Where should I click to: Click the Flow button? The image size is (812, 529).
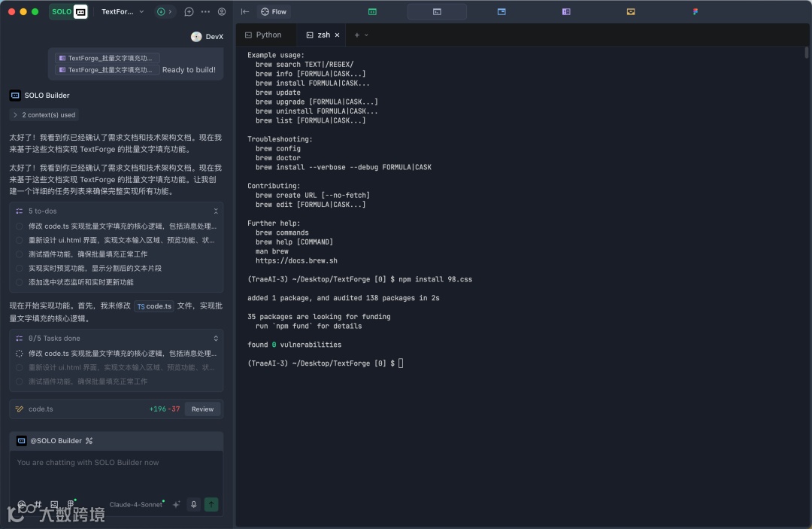tap(274, 11)
